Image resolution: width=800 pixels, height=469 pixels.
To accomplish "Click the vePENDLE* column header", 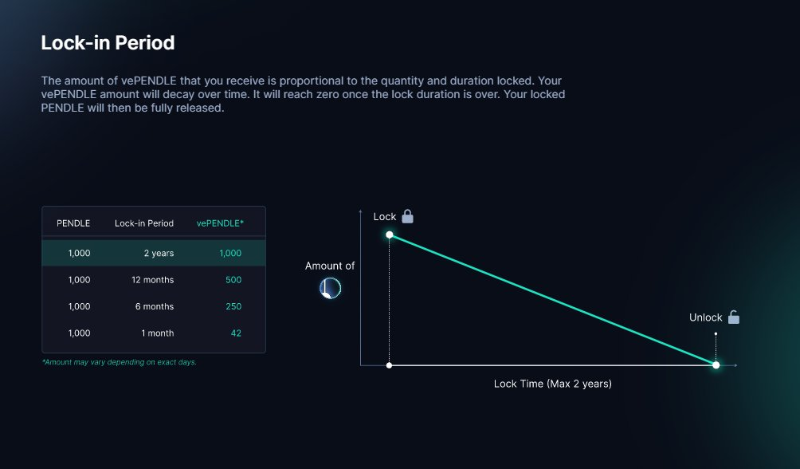I will (220, 224).
